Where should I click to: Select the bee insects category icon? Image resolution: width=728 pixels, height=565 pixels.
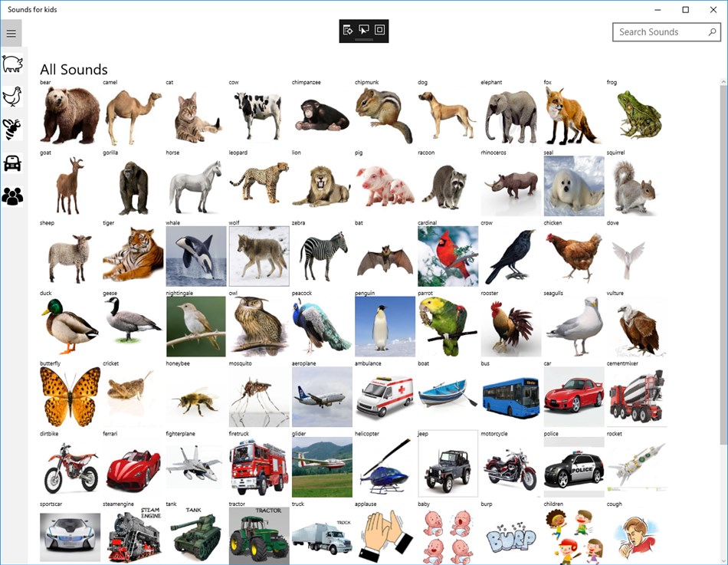[x=12, y=130]
